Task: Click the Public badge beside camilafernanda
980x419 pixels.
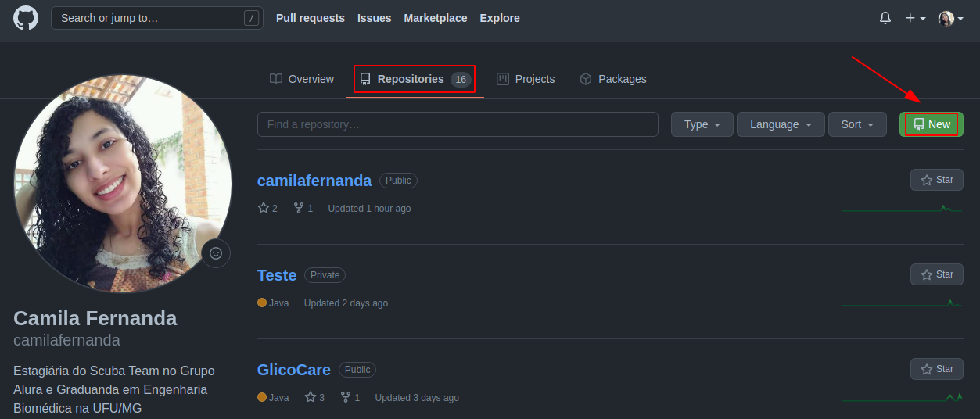Action: tap(398, 181)
